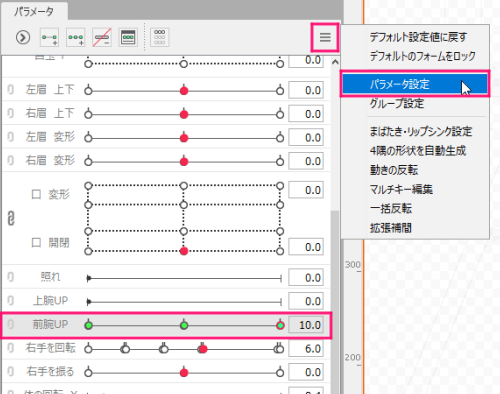
Task: Open マルチキー編集 from menu
Action: coord(401,189)
